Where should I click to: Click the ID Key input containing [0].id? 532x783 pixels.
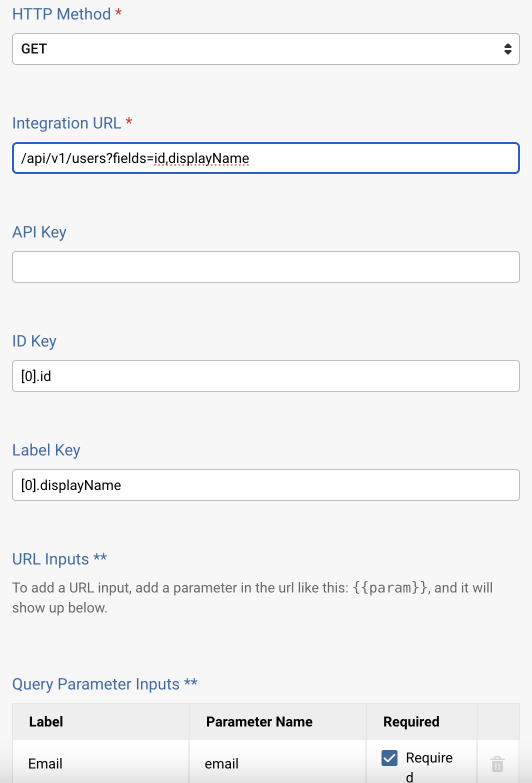click(x=265, y=376)
